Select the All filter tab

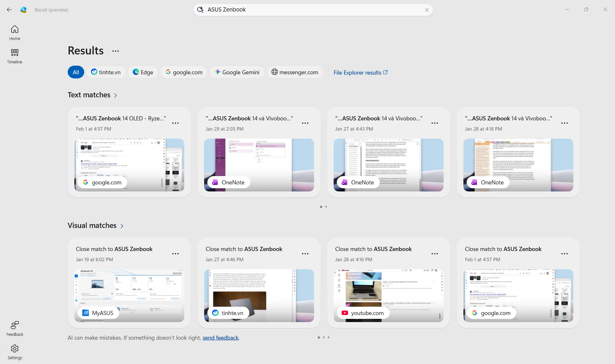click(x=76, y=72)
